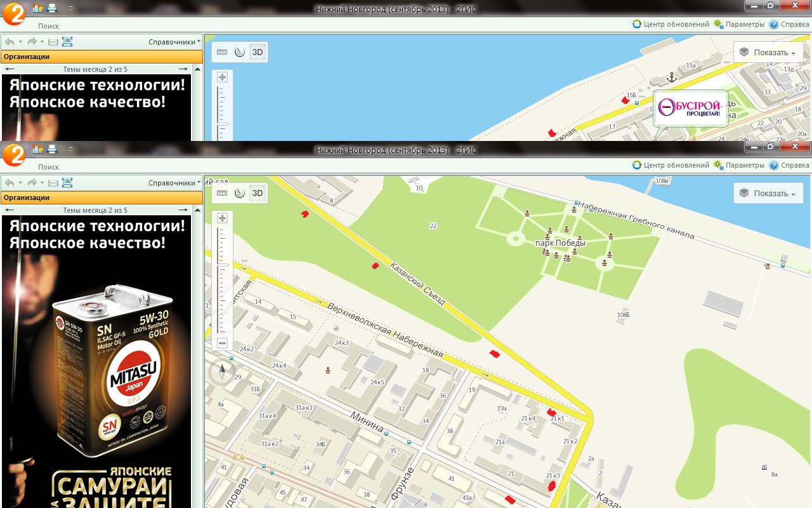The width and height of the screenshot is (812, 508).
Task: Click the city buildings icon in lower window
Action: point(37,149)
